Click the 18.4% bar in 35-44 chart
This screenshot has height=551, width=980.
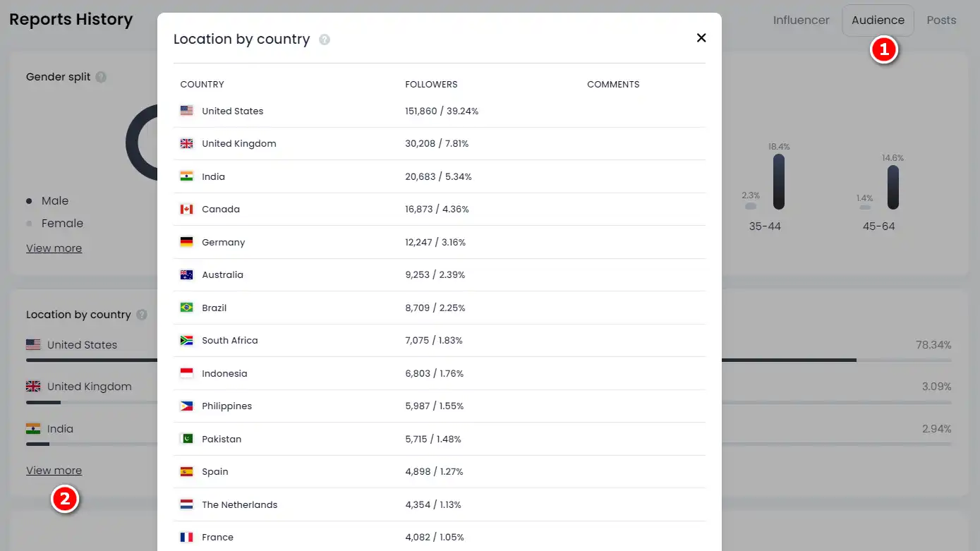pos(779,181)
